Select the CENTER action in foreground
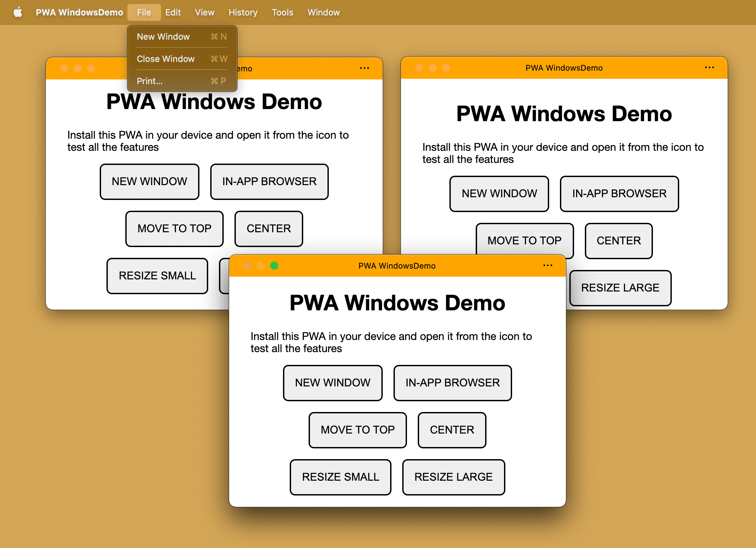 [452, 429]
